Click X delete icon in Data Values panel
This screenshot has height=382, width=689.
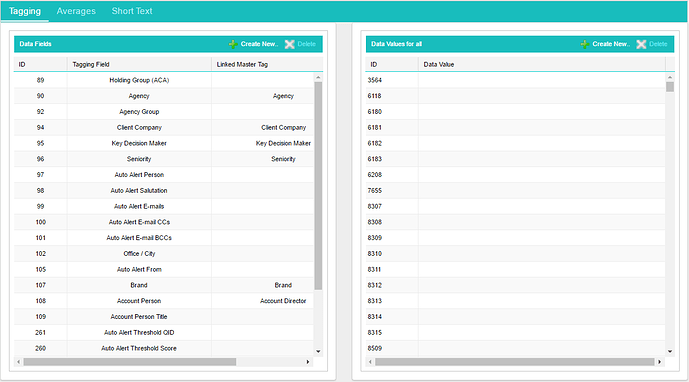[x=641, y=44]
